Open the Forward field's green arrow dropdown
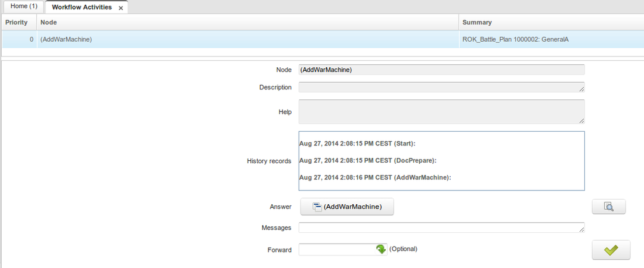 coord(381,249)
